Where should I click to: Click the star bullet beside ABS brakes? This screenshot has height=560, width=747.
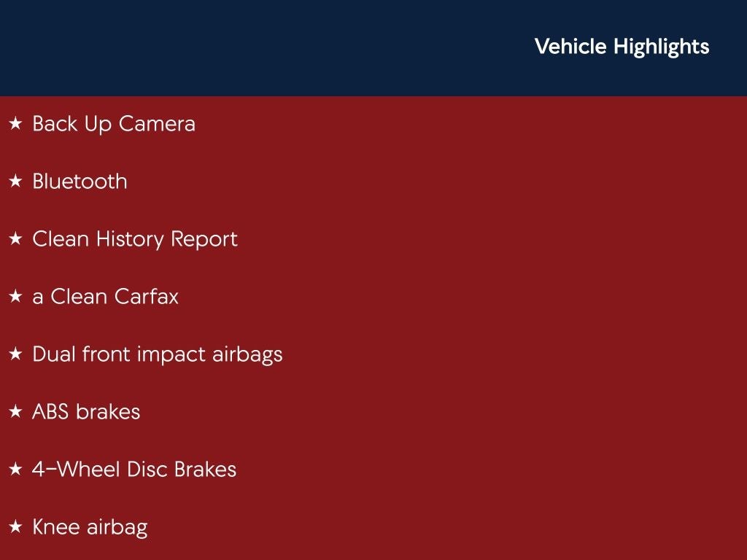coord(15,412)
